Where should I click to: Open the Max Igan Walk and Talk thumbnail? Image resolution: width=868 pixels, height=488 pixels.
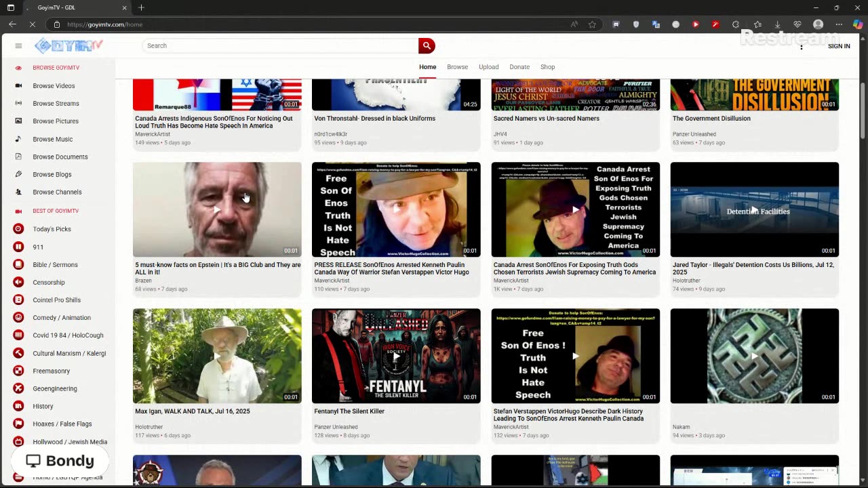click(217, 356)
